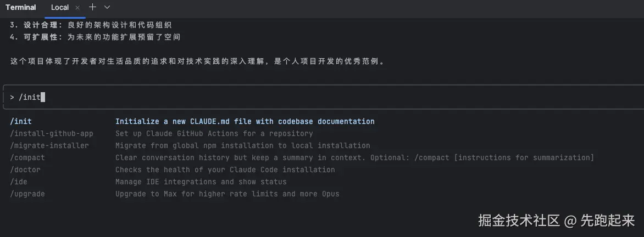The width and height of the screenshot is (644, 237).
Task: Close the Local terminal tab
Action: tap(77, 8)
